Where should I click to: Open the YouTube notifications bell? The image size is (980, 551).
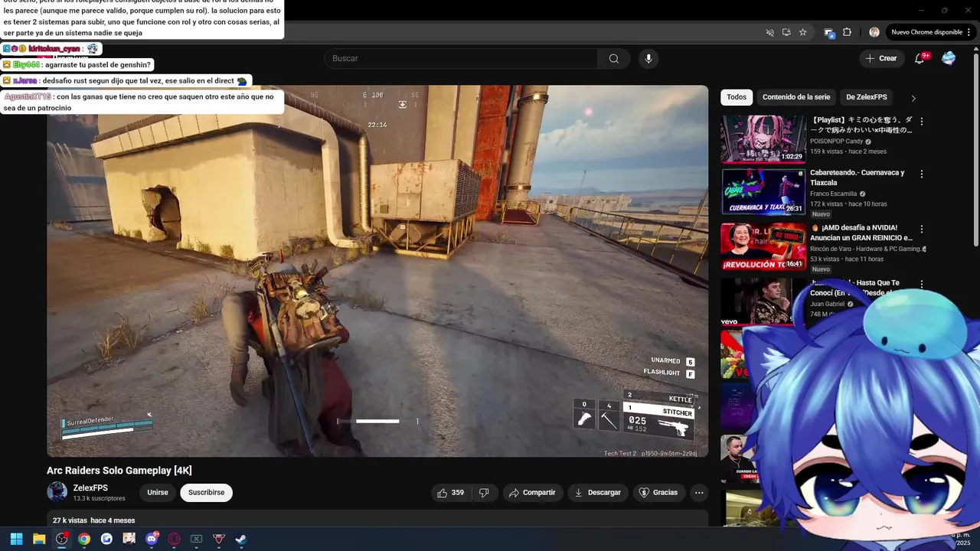click(920, 58)
